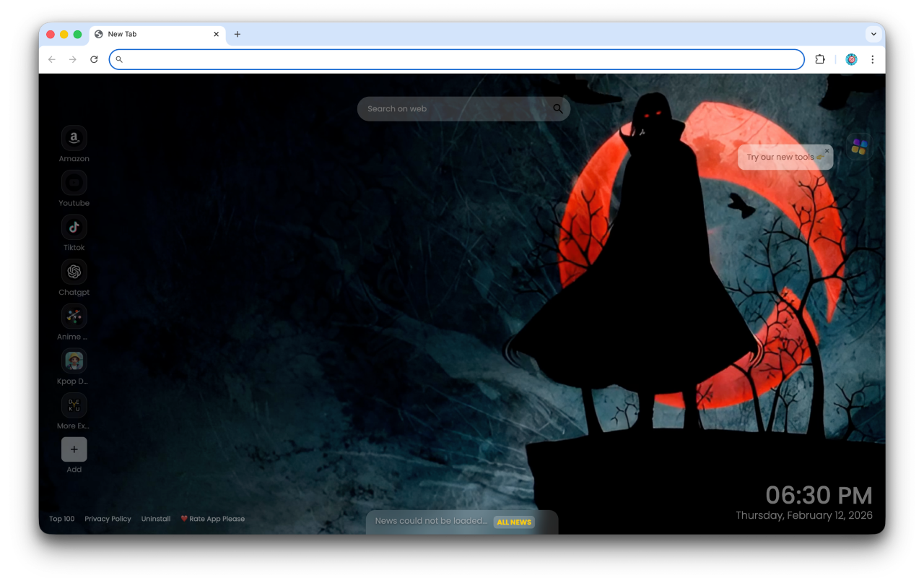Go forward with the forward arrow
Viewport: 924px width, 578px height.
(72, 59)
